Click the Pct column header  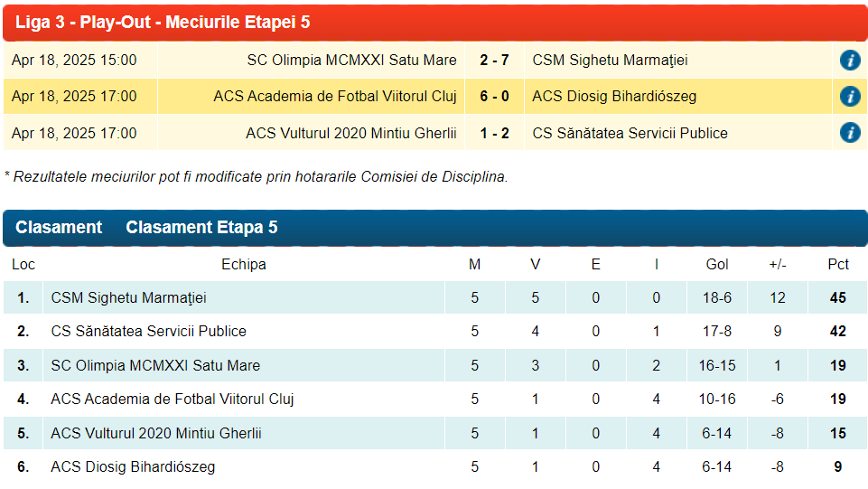pos(838,265)
